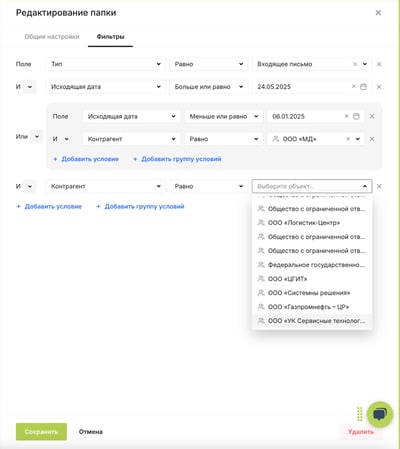Image resolution: width=400 pixels, height=449 pixels.
Task: Open the green chat bubble widget
Action: point(380,414)
